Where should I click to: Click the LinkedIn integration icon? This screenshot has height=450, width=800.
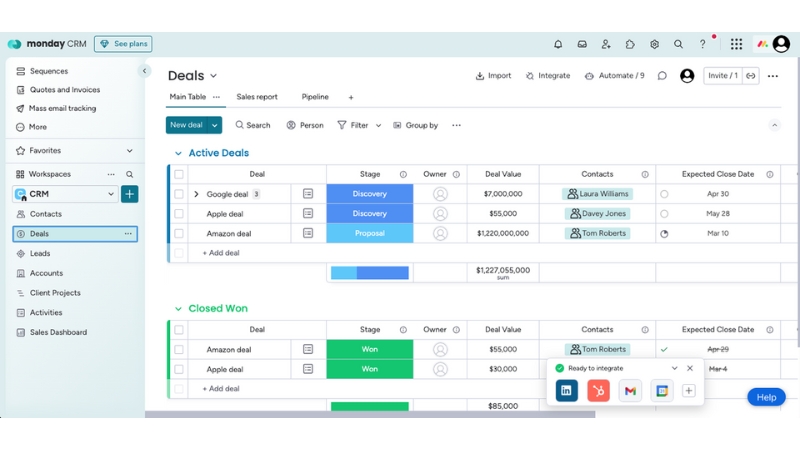point(566,391)
